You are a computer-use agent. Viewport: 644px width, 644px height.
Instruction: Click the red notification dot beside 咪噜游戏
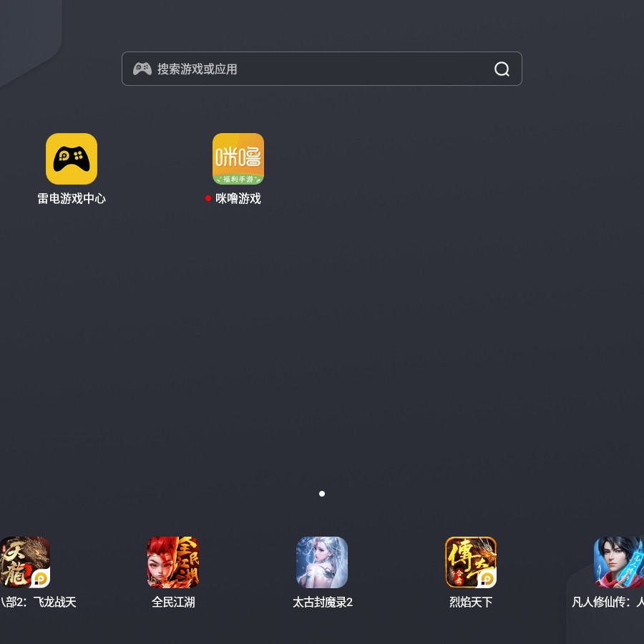tap(208, 198)
